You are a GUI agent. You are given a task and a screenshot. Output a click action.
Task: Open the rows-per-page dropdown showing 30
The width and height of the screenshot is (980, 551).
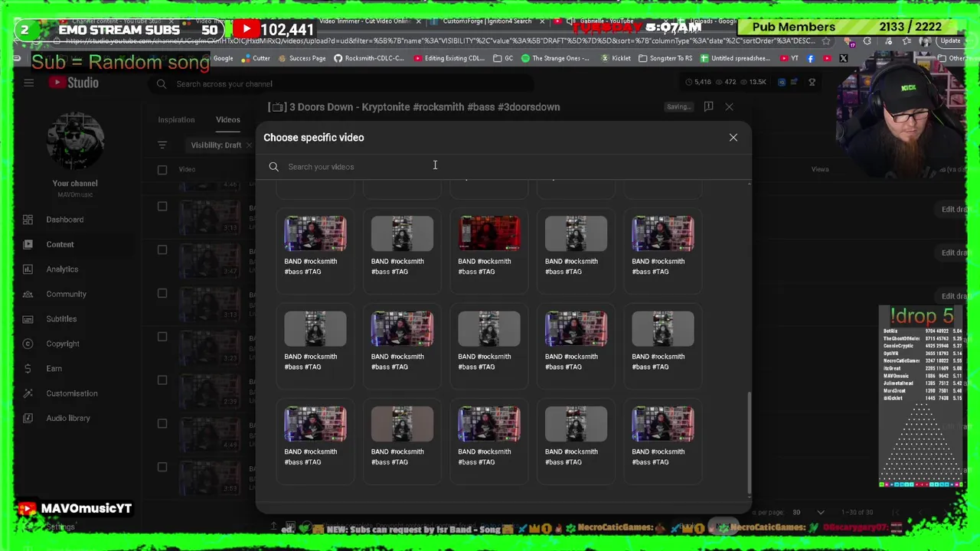coord(808,513)
